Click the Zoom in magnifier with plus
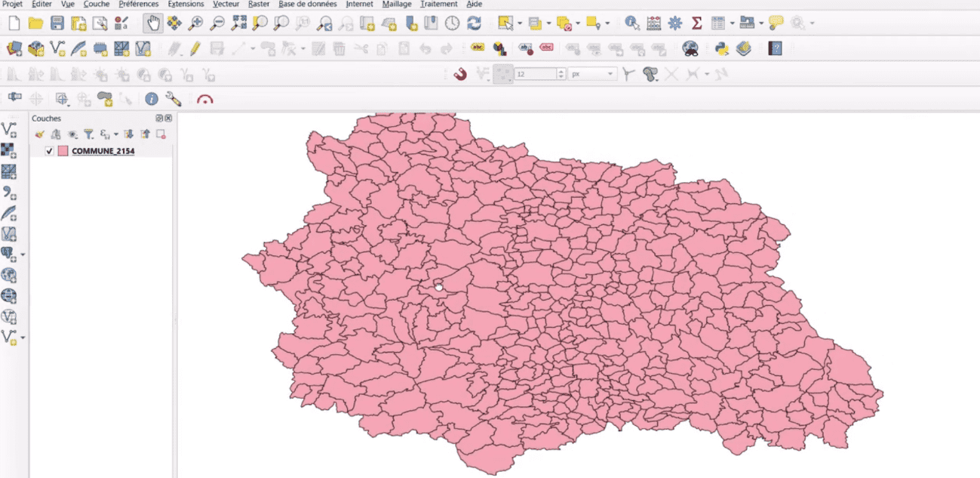 click(x=195, y=23)
